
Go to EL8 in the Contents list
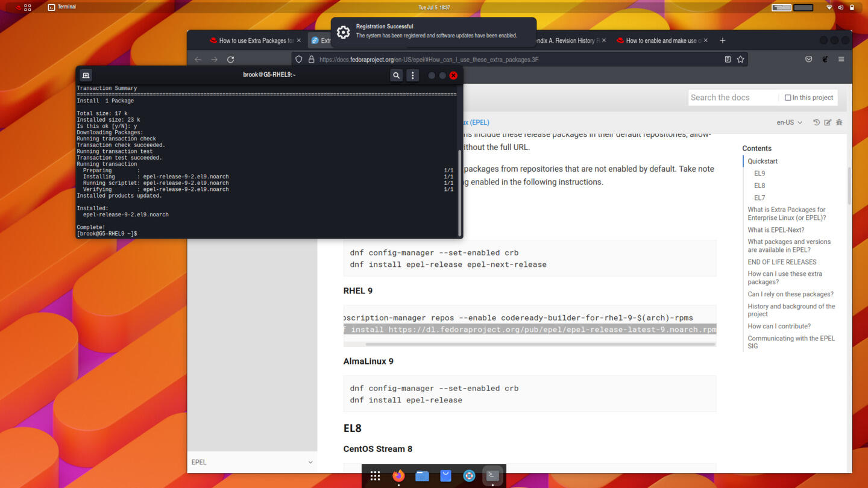[759, 186]
